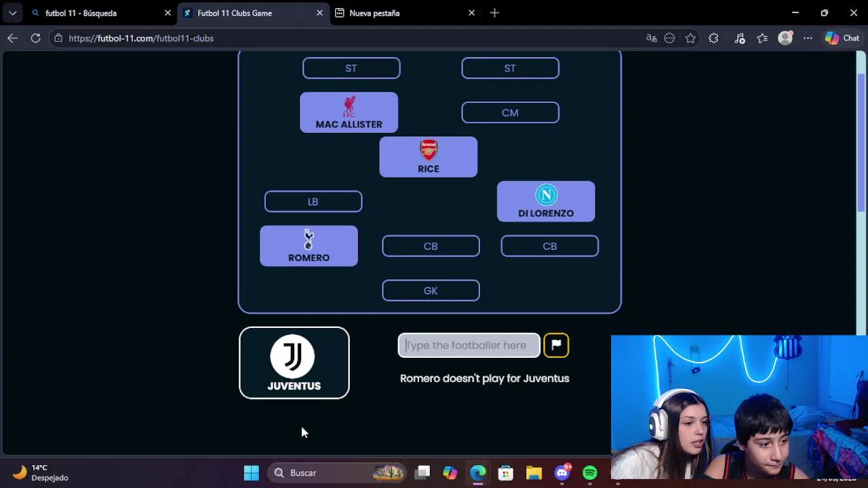Open the Windows Start menu
Viewport: 868px width, 488px height.
pyautogui.click(x=251, y=472)
